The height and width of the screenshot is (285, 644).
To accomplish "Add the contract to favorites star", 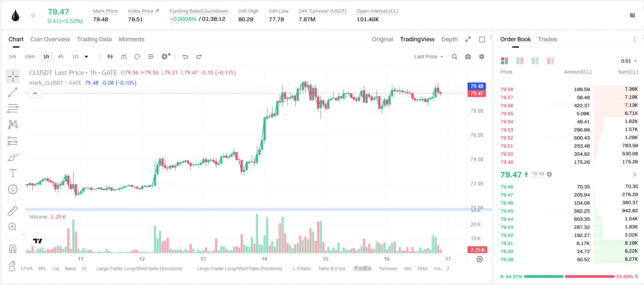I will (33, 16).
